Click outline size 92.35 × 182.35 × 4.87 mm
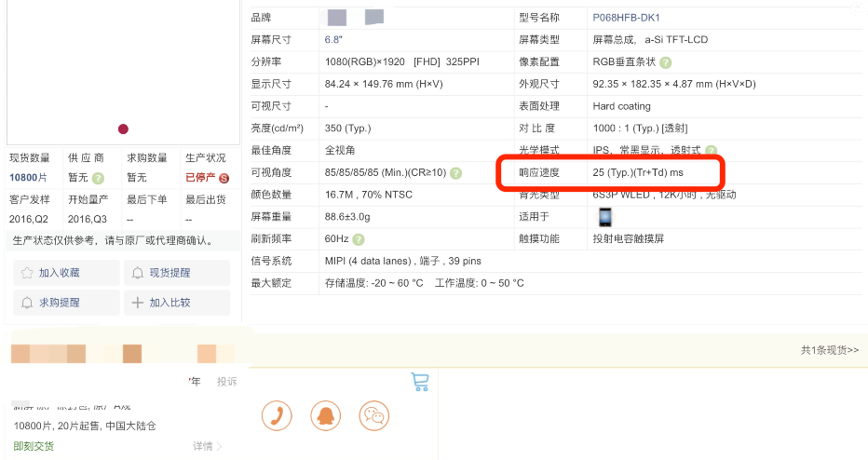Viewport: 868px width, 460px height. point(674,84)
